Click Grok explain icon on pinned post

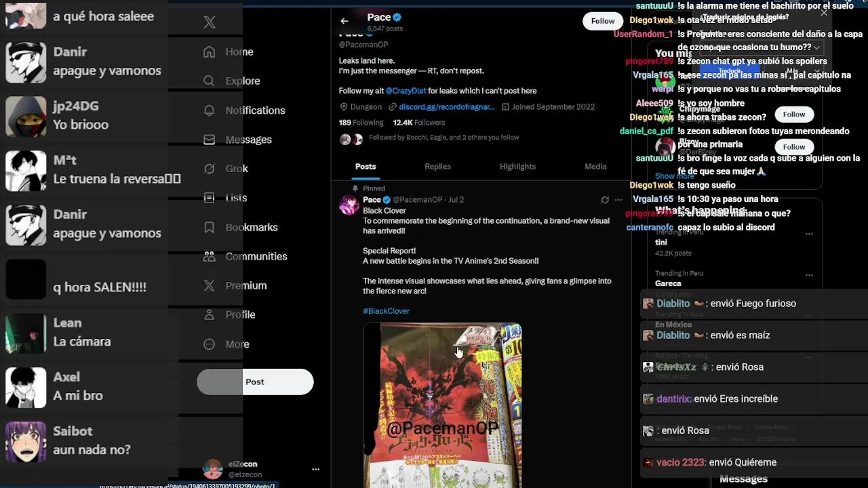(605, 200)
